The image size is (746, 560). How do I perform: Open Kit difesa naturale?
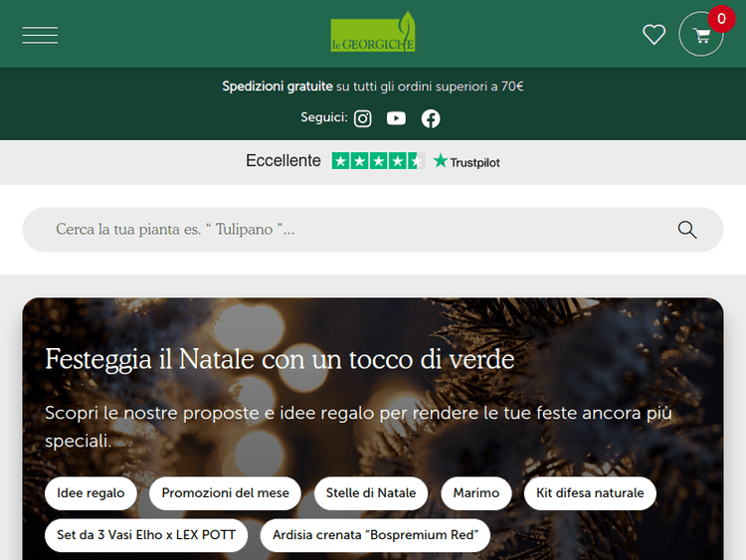pyautogui.click(x=590, y=493)
